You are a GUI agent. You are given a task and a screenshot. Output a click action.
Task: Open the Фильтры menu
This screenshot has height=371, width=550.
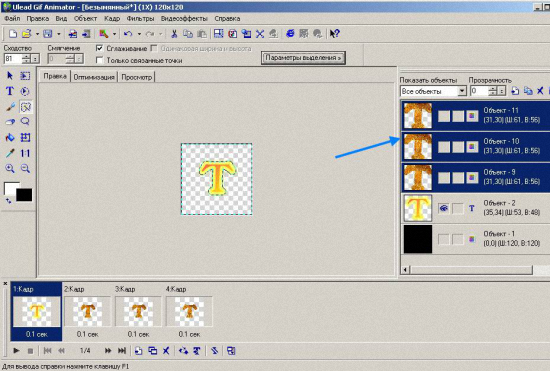click(140, 19)
